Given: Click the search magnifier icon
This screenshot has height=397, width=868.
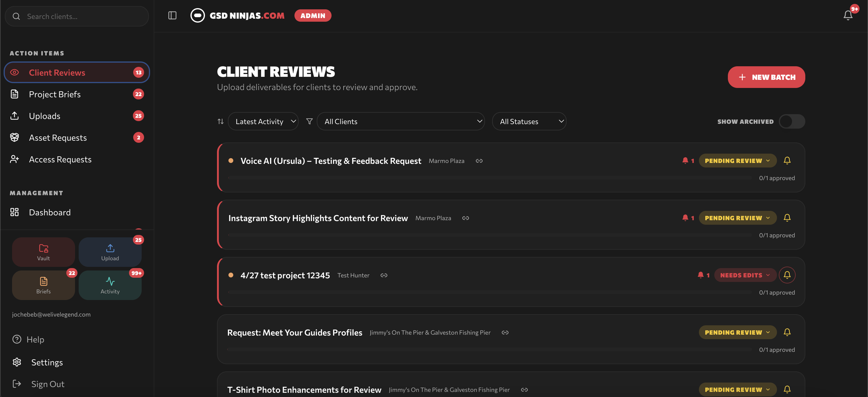Looking at the screenshot, I should tap(16, 16).
